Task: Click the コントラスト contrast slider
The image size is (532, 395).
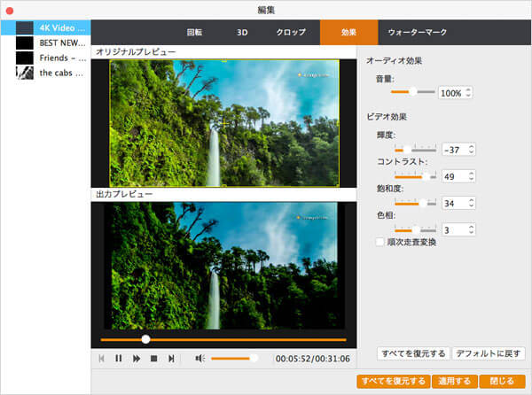Action: (415, 176)
